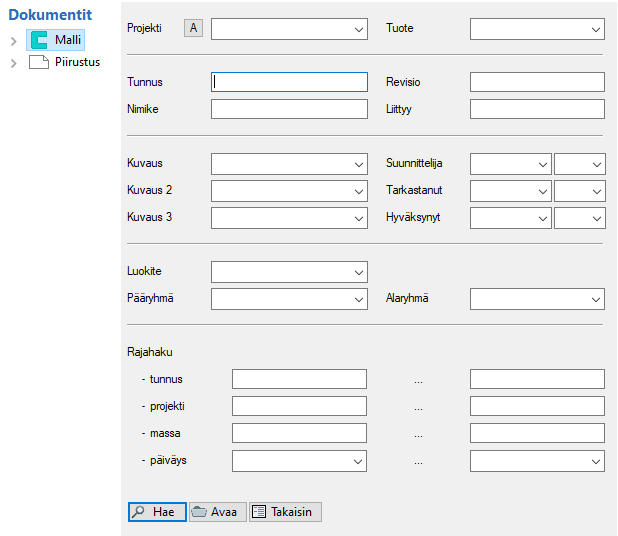
Task: Open the päiväys start date dropdown
Action: coord(357,461)
